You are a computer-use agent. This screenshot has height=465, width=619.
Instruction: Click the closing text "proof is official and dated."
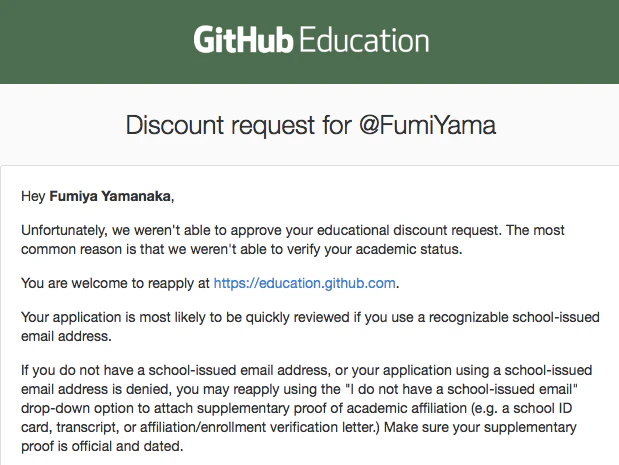pyautogui.click(x=102, y=446)
